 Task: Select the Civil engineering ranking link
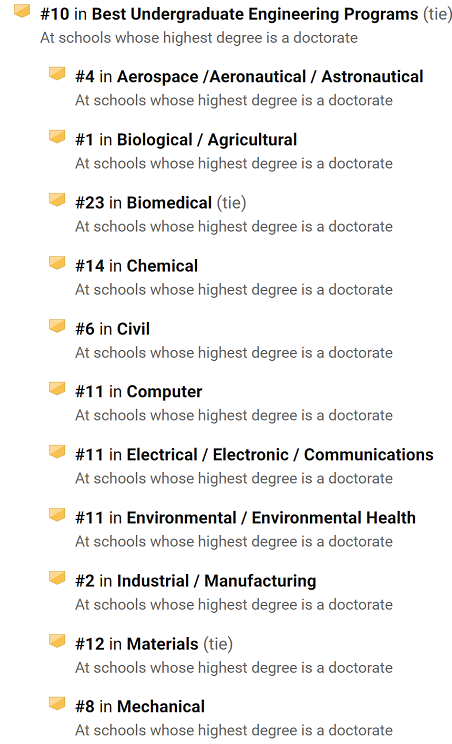[133, 329]
